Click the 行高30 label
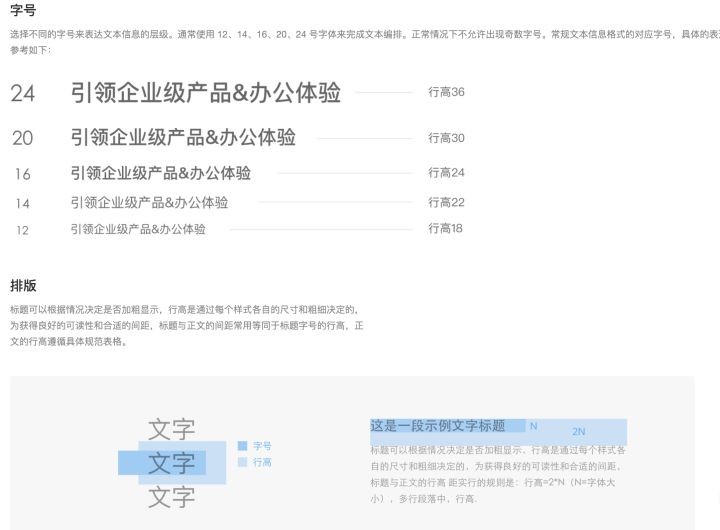The height and width of the screenshot is (530, 720). (446, 138)
